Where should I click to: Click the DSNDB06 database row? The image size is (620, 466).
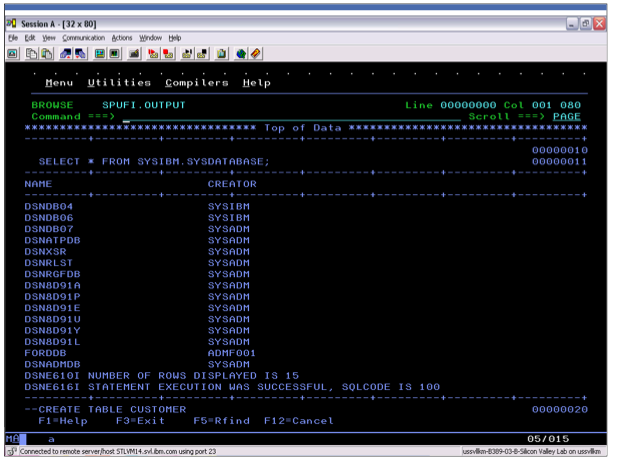tap(137, 218)
